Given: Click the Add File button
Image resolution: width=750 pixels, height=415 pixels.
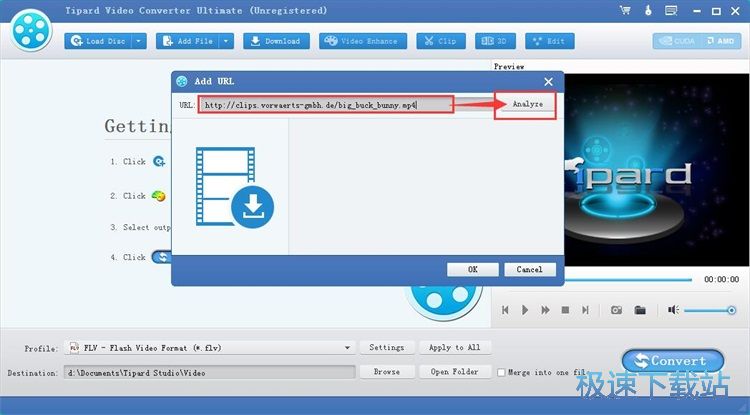Looking at the screenshot, I should pyautogui.click(x=188, y=41).
